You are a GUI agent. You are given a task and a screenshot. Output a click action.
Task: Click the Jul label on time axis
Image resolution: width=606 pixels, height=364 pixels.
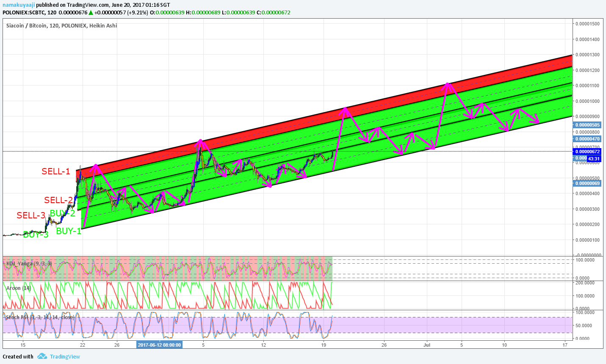427,345
